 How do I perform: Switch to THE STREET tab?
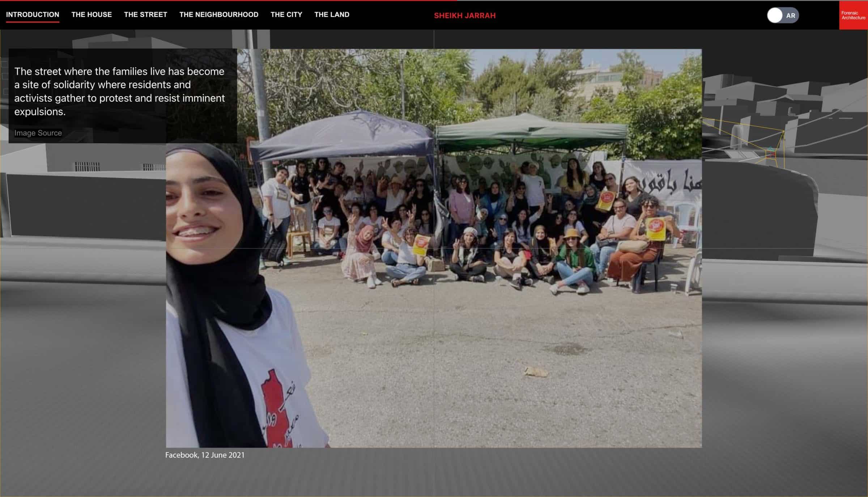[145, 14]
